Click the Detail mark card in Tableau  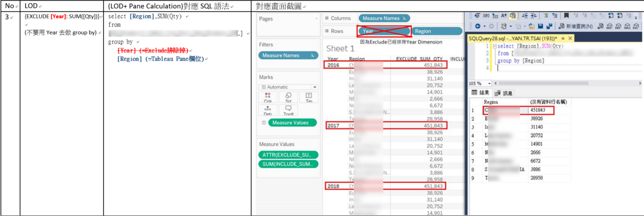(268, 111)
